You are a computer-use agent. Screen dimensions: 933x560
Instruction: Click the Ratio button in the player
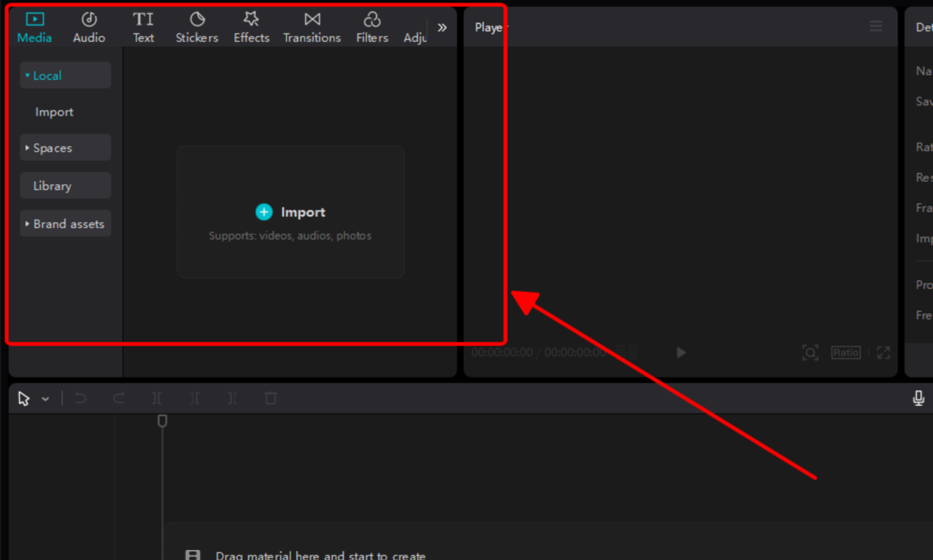(x=846, y=353)
